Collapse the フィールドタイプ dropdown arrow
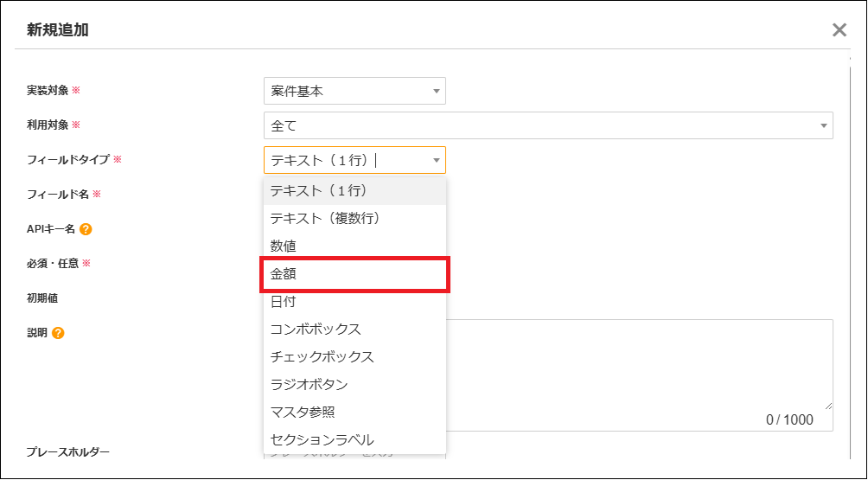Image resolution: width=868 pixels, height=480 pixels. point(437,160)
